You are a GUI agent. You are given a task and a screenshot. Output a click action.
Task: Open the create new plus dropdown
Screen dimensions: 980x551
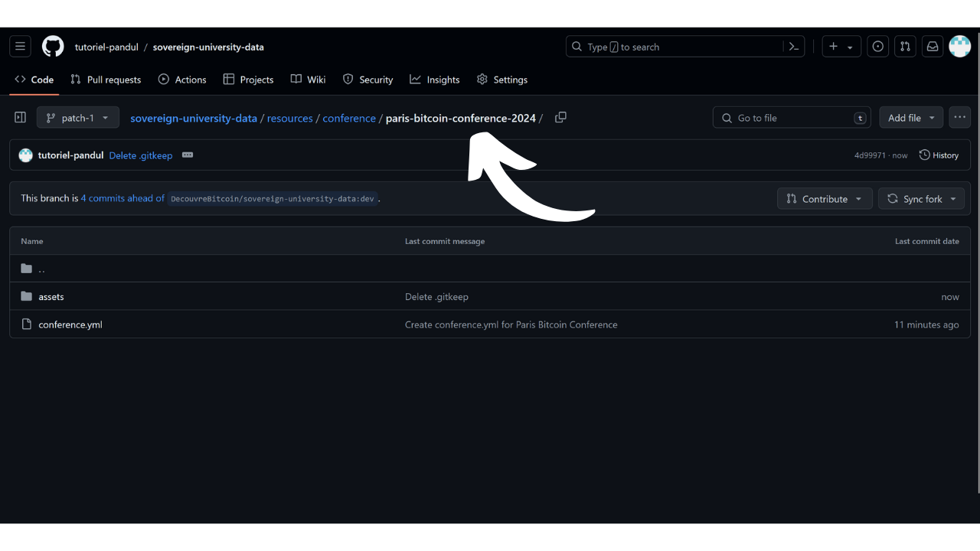pyautogui.click(x=841, y=47)
